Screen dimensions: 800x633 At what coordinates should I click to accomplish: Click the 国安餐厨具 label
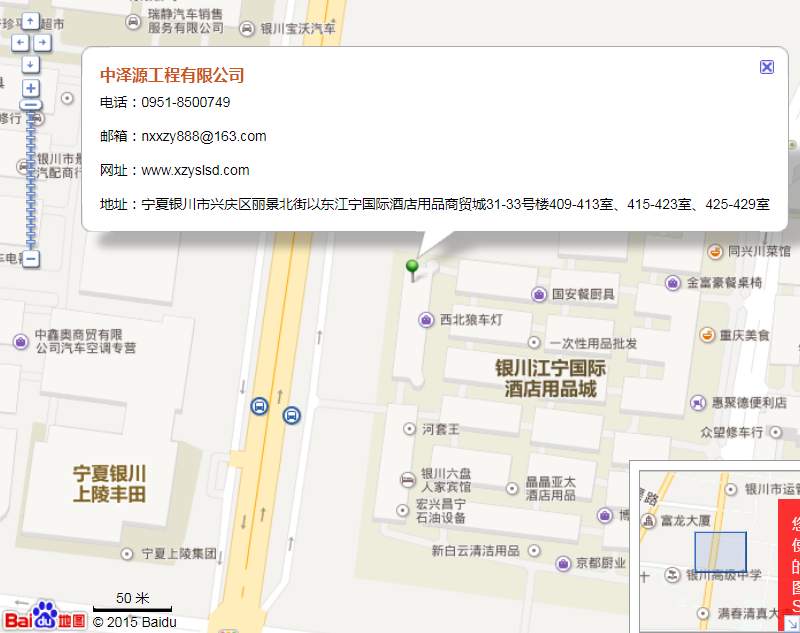pyautogui.click(x=583, y=294)
